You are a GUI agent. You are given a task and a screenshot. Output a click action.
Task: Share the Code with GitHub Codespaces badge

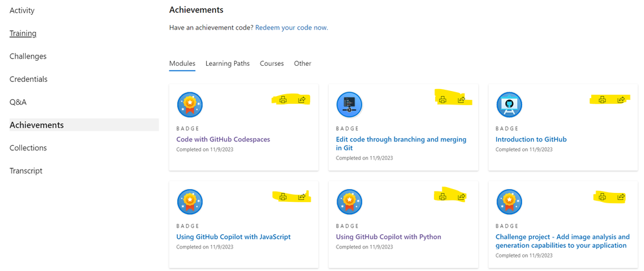coord(302,99)
